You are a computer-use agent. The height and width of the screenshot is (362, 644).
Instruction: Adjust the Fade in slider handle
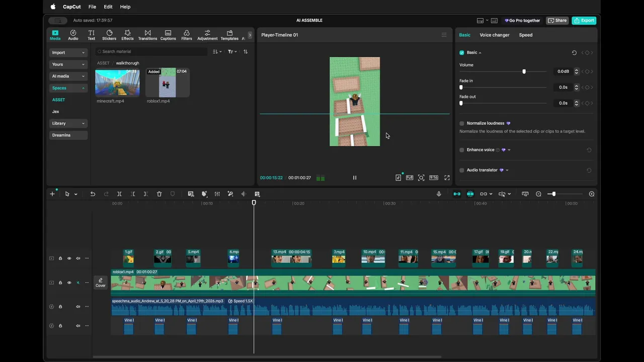click(x=461, y=87)
